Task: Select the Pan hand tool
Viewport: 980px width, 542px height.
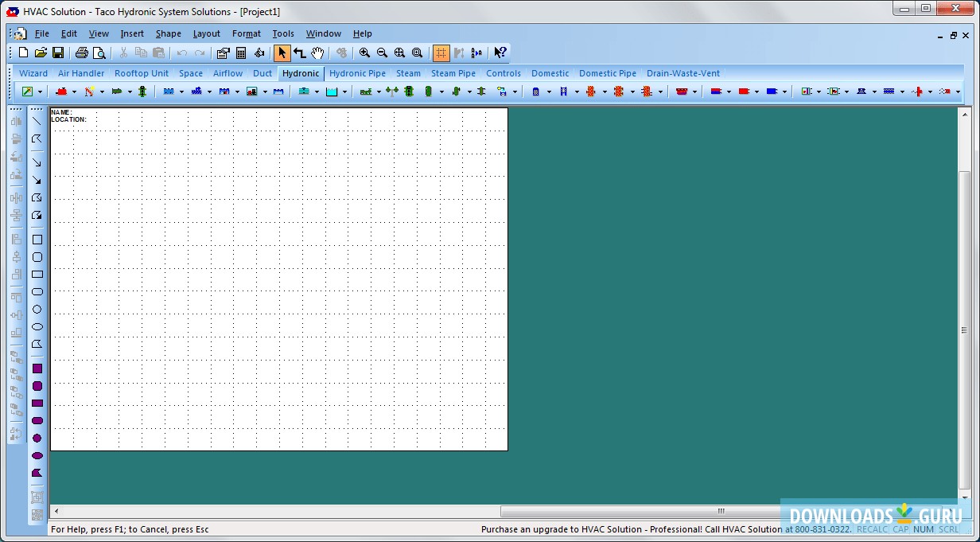Action: click(317, 53)
